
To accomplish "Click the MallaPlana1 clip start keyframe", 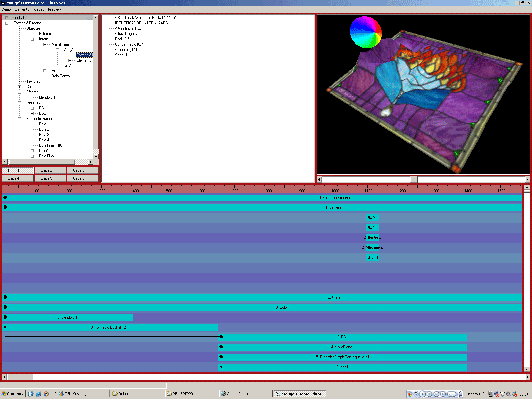I will tap(221, 347).
